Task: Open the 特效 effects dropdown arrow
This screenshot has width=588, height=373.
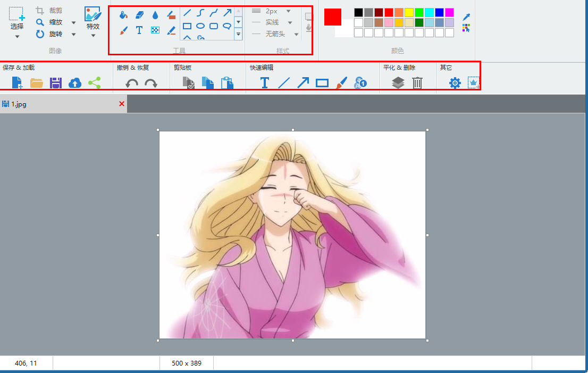Action: tap(94, 36)
